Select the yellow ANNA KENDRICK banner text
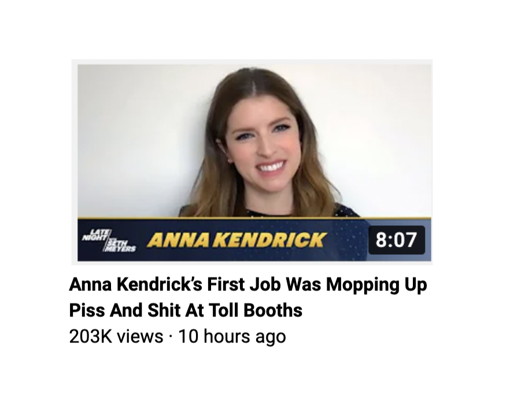 [x=237, y=240]
